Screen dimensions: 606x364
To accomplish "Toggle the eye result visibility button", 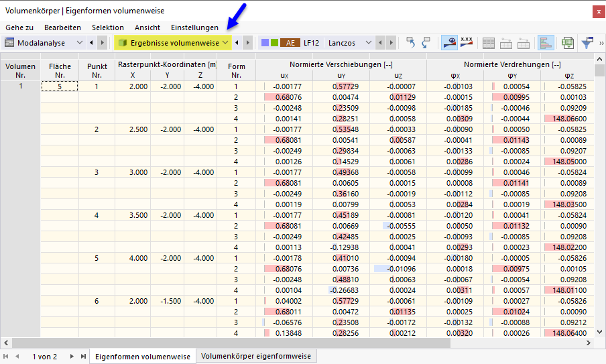I will point(450,42).
